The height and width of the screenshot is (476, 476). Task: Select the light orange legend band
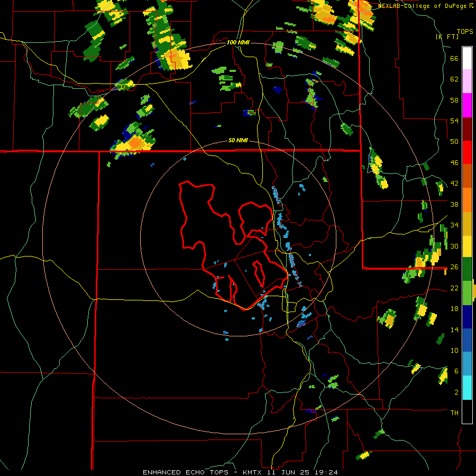(467, 200)
